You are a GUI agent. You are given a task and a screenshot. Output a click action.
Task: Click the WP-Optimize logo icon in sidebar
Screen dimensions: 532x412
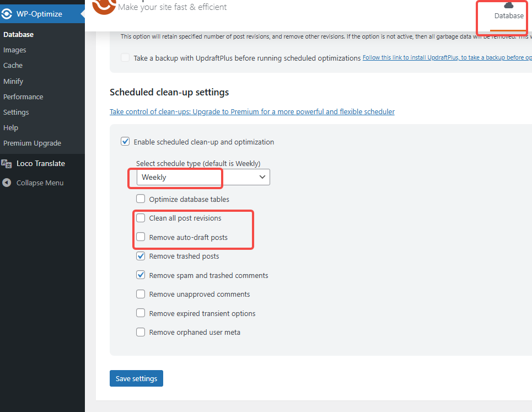click(7, 14)
